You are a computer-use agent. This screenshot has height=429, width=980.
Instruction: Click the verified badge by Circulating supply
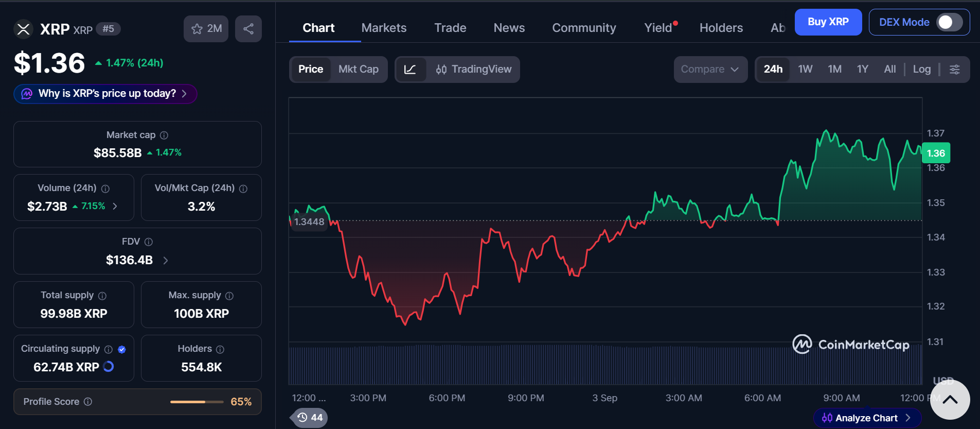(122, 350)
